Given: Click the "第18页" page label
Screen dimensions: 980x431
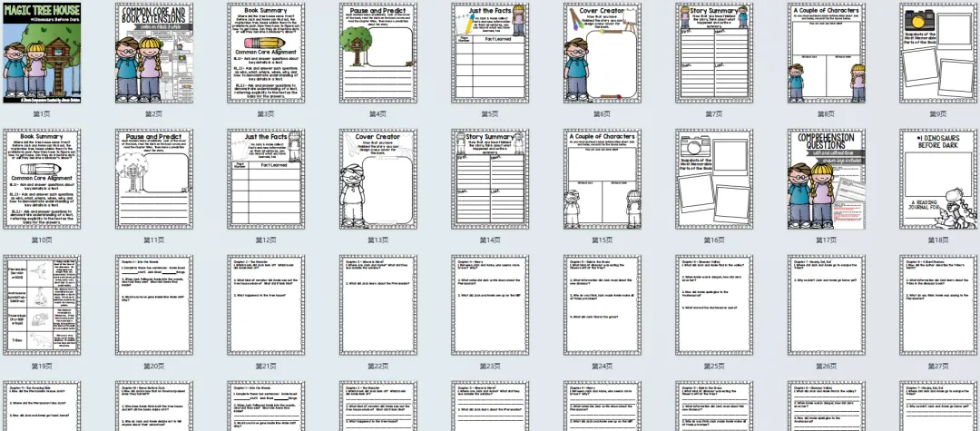Looking at the screenshot, I should tap(938, 240).
